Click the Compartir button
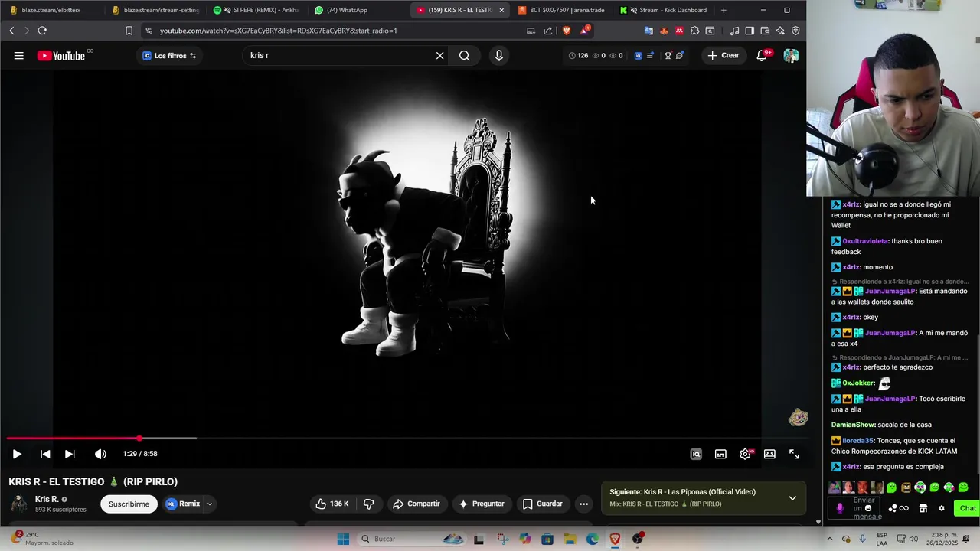Image resolution: width=980 pixels, height=551 pixels. (416, 504)
